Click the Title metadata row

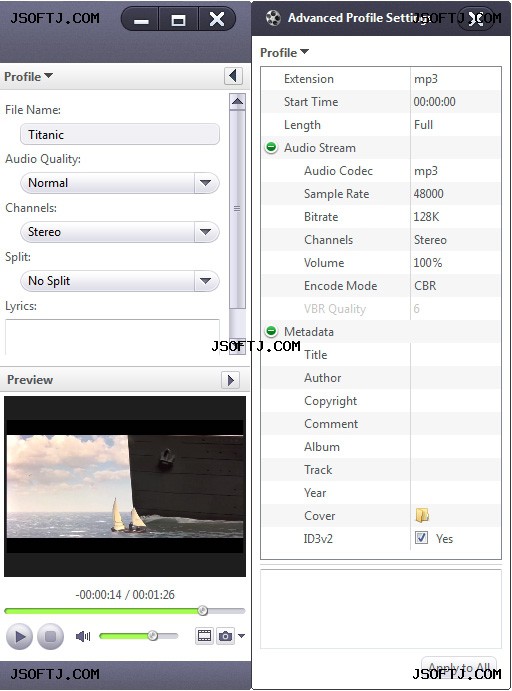pos(381,355)
